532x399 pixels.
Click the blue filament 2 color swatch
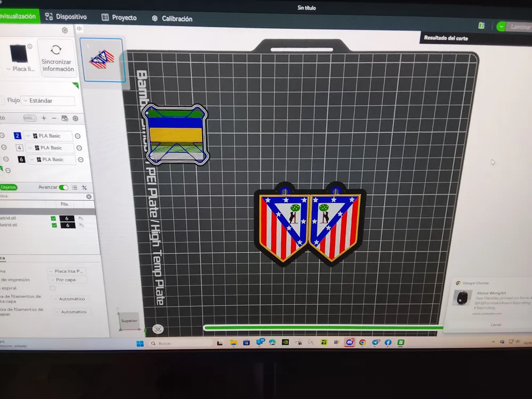pos(18,136)
